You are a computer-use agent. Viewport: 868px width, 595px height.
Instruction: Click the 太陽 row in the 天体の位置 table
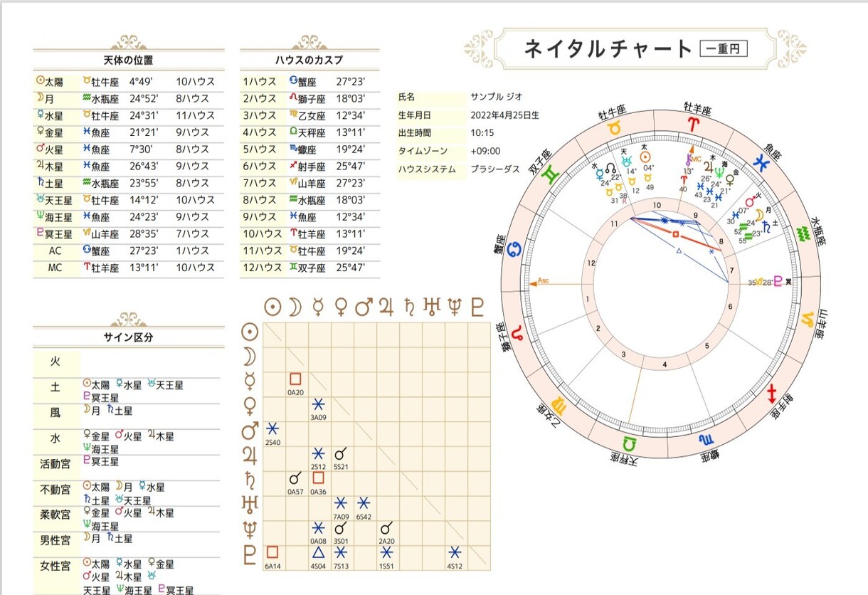pyautogui.click(x=129, y=82)
